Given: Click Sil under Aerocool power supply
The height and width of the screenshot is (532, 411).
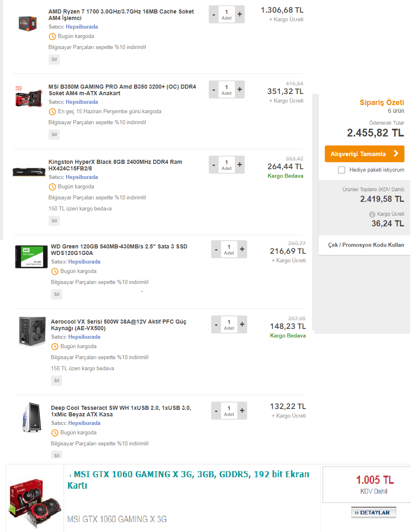Looking at the screenshot, I should click(x=57, y=380).
